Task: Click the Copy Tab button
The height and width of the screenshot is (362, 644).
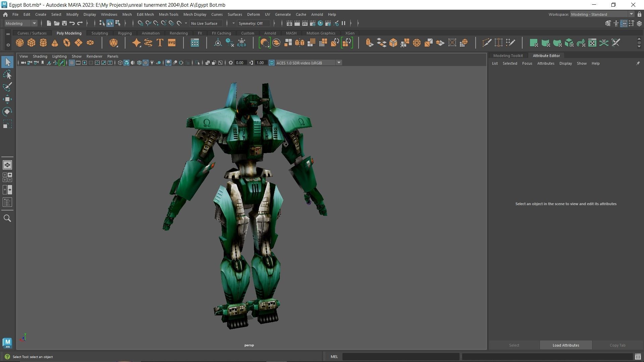Action: pyautogui.click(x=617, y=345)
